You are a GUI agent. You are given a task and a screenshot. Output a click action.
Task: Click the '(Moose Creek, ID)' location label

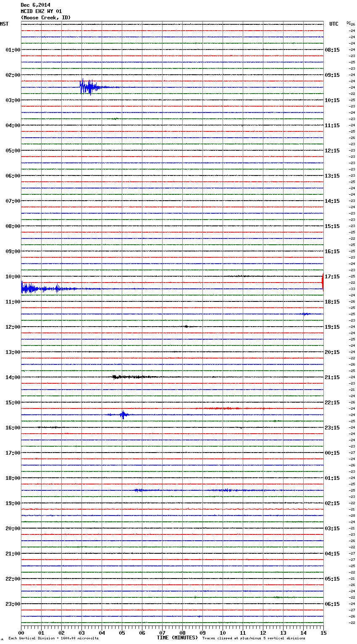(46, 18)
